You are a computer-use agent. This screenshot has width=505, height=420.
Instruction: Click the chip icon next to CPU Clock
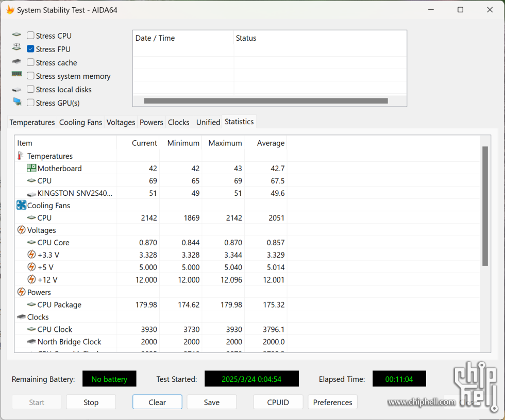31,329
